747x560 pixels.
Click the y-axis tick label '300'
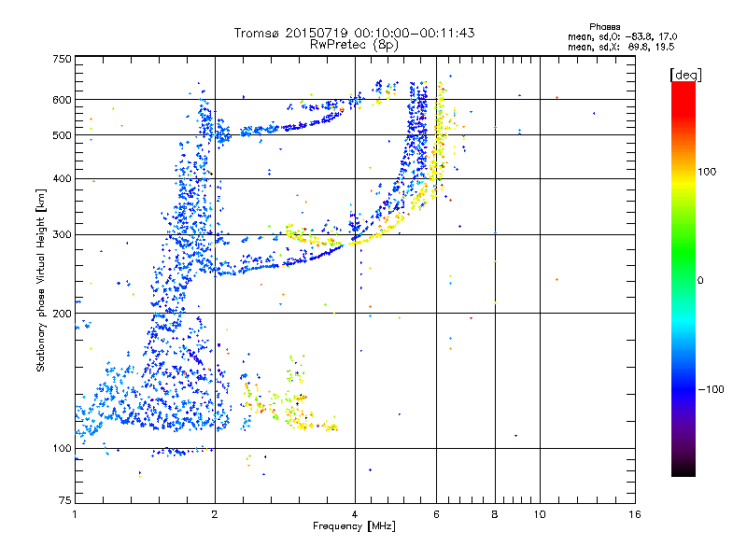point(62,234)
